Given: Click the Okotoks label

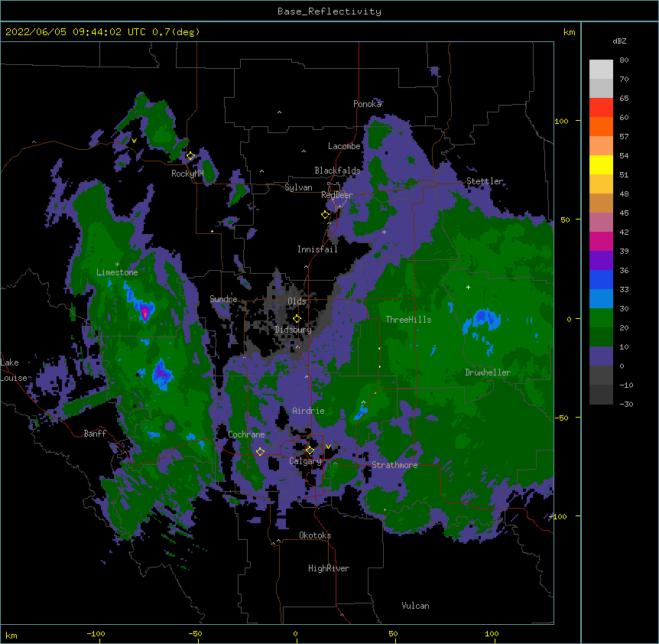Looking at the screenshot, I should click(315, 535).
